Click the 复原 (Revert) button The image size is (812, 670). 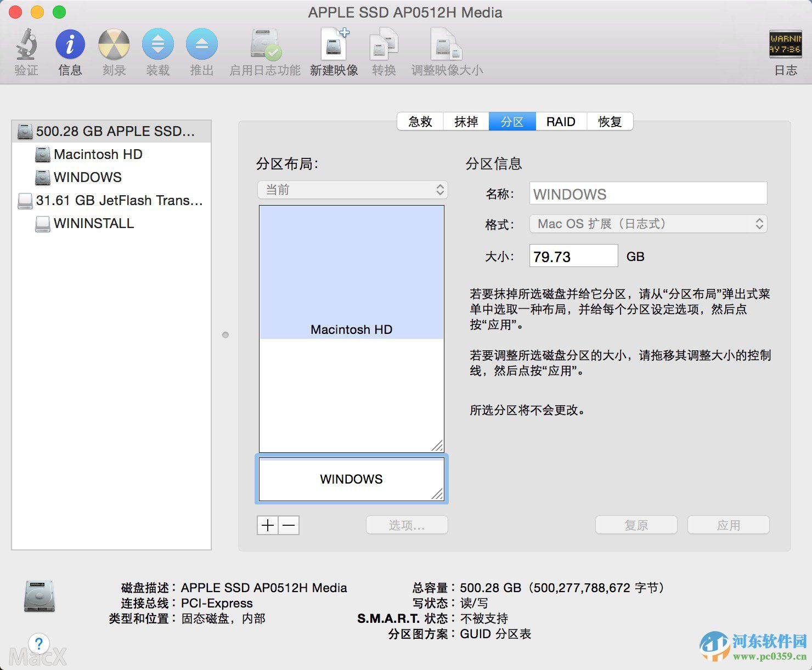pos(636,525)
